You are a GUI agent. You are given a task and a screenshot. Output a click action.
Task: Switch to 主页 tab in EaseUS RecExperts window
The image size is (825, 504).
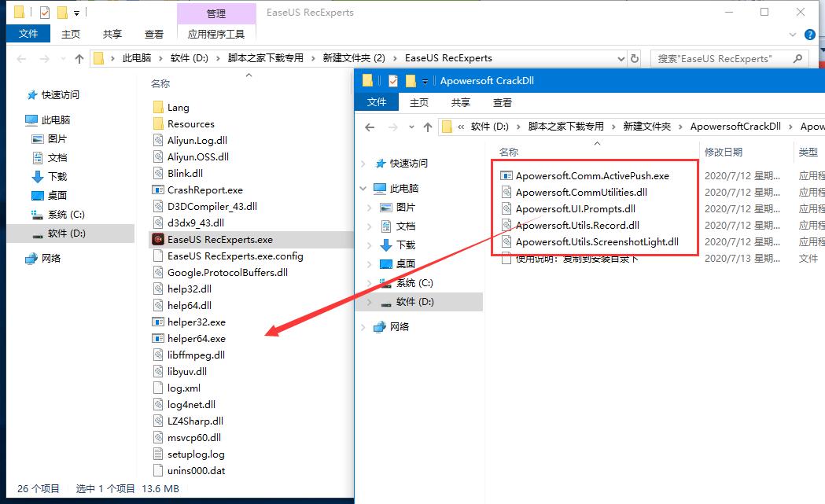point(71,34)
